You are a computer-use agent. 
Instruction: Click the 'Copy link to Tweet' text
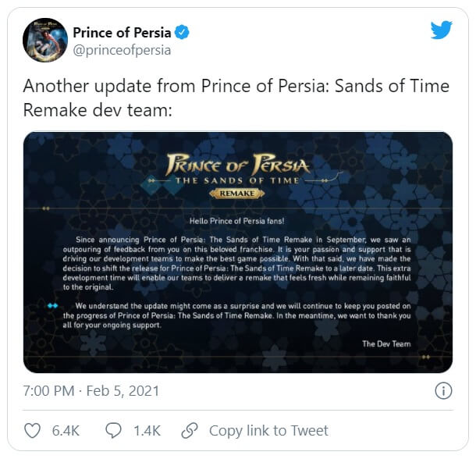coord(268,431)
